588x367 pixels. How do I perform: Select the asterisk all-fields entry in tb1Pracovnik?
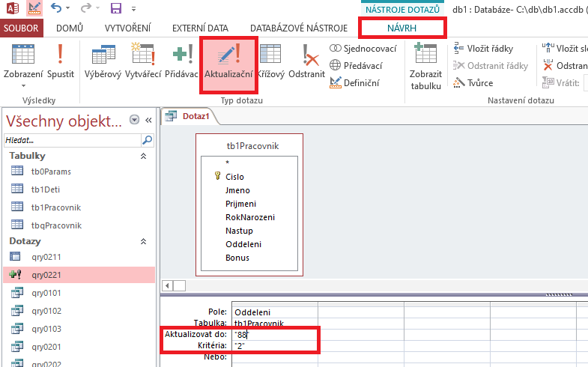point(227,163)
